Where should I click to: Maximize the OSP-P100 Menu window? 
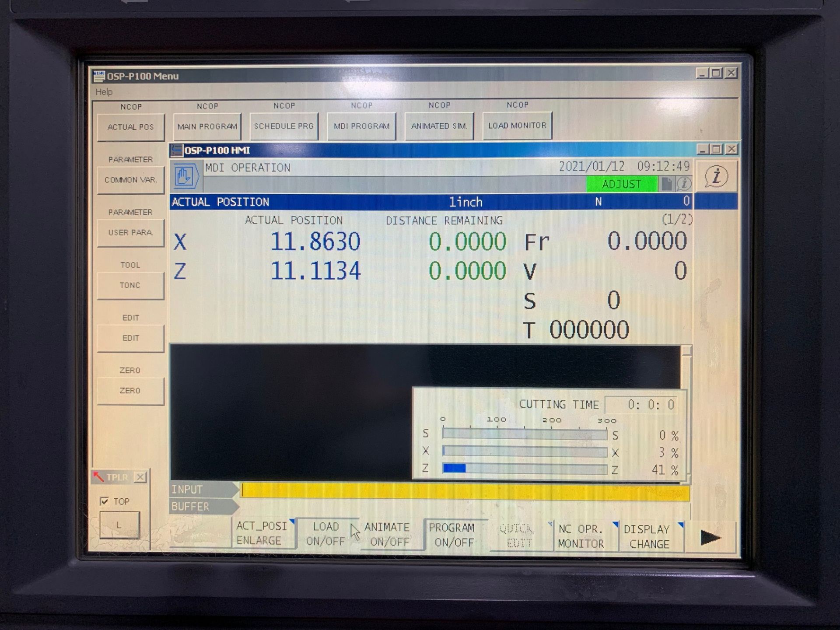click(x=716, y=73)
